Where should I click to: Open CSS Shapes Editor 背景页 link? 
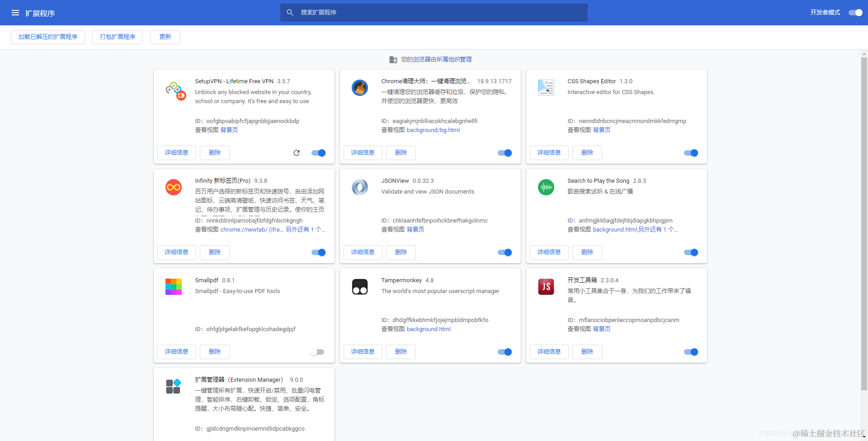602,130
